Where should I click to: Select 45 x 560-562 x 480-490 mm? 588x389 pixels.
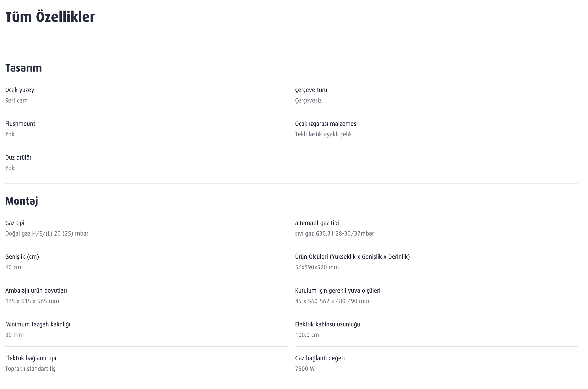(332, 301)
